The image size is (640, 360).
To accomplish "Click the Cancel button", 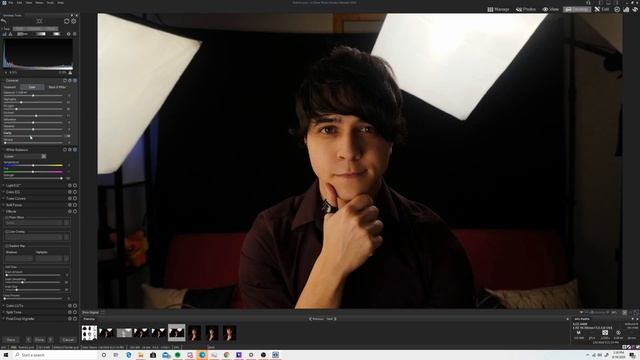I will (x=68, y=340).
